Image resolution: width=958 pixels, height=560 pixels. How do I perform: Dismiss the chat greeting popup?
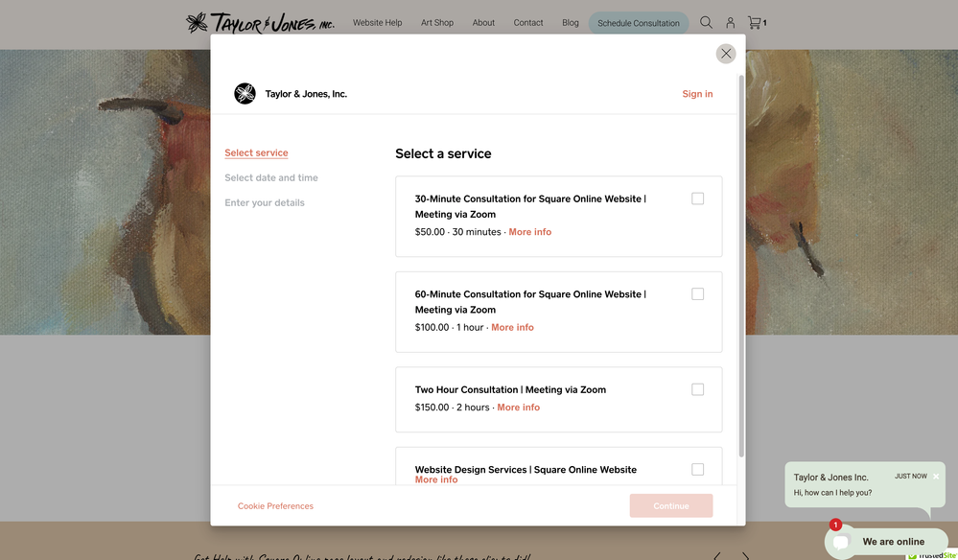tap(936, 476)
